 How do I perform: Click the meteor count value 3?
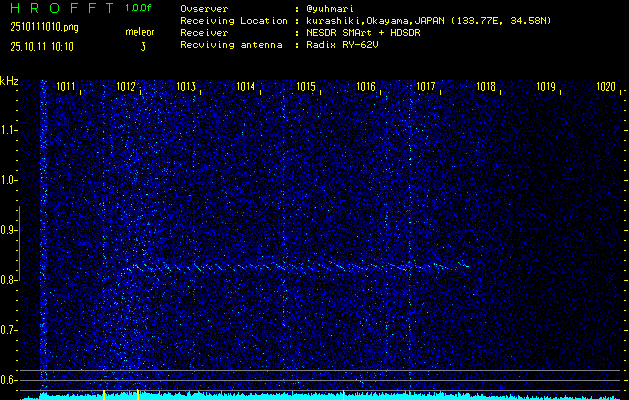(x=143, y=47)
